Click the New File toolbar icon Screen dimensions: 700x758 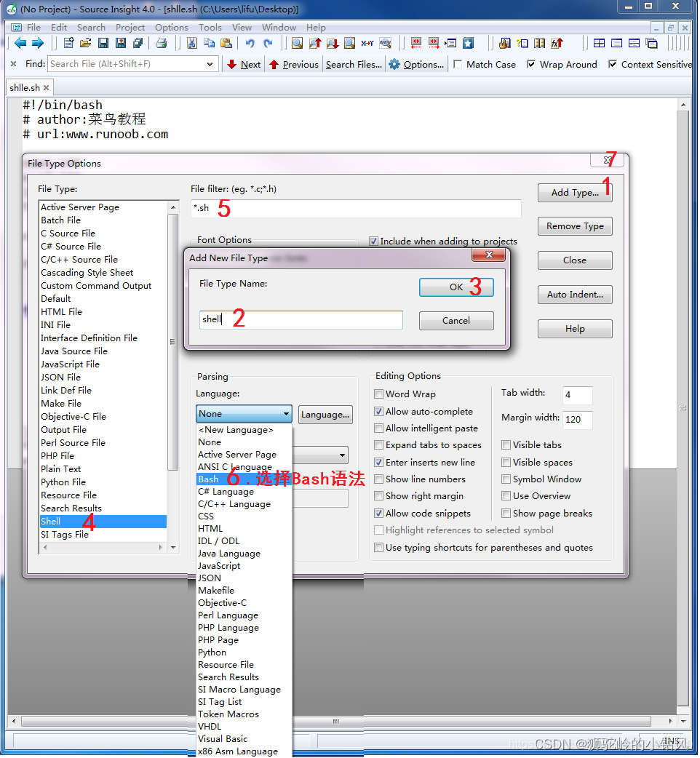[68, 43]
